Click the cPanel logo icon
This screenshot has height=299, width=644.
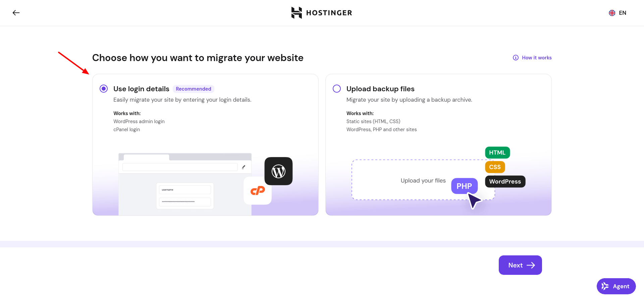pyautogui.click(x=258, y=191)
